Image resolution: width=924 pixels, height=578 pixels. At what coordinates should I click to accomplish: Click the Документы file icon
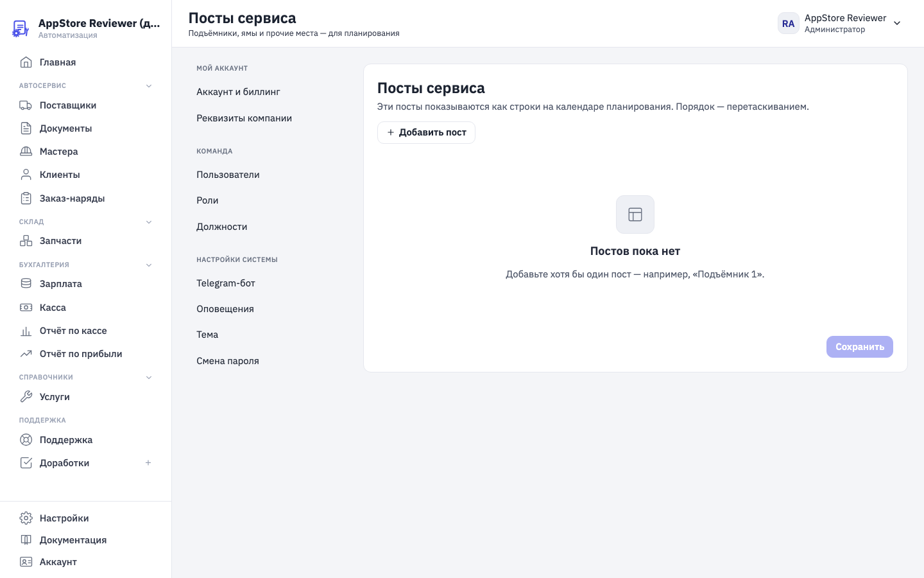point(26,128)
